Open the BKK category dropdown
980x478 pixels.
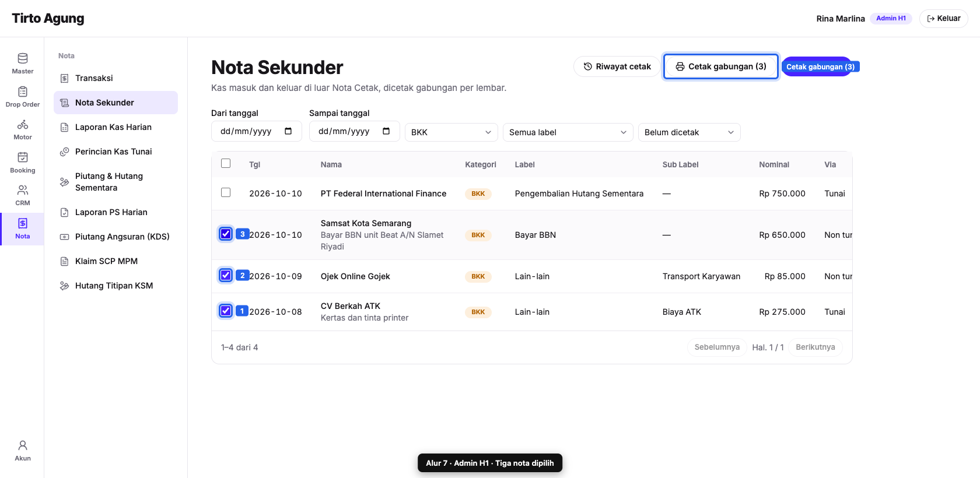452,132
